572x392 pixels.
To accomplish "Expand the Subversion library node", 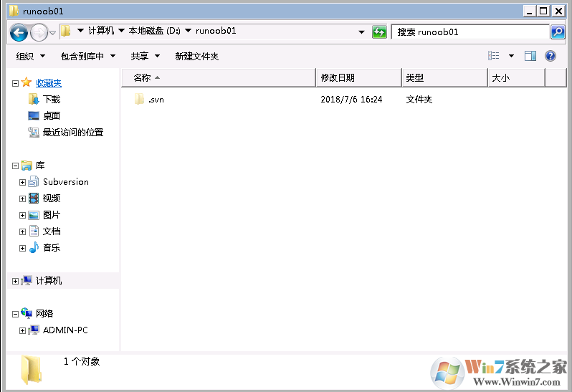I will click(22, 182).
